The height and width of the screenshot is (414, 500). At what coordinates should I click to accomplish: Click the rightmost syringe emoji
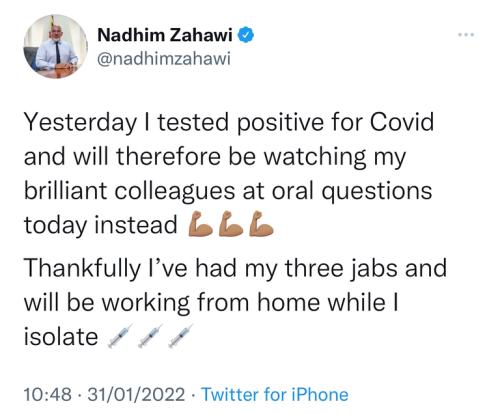pyautogui.click(x=181, y=336)
